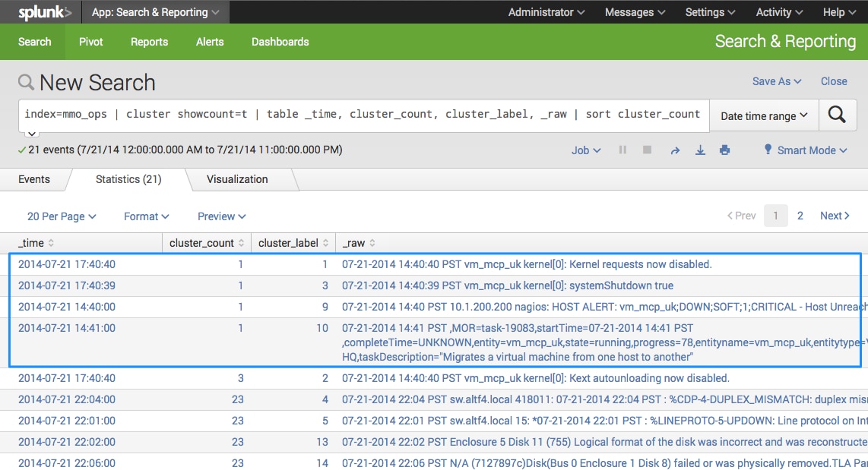Viewport: 868px width, 470px height.
Task: Open the 20 Per Page dropdown
Action: coord(62,216)
